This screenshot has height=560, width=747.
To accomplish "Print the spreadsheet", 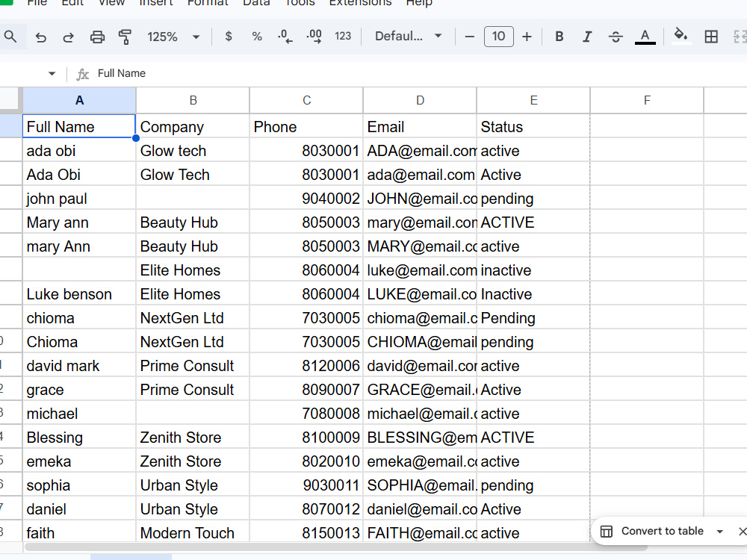I will (x=97, y=37).
